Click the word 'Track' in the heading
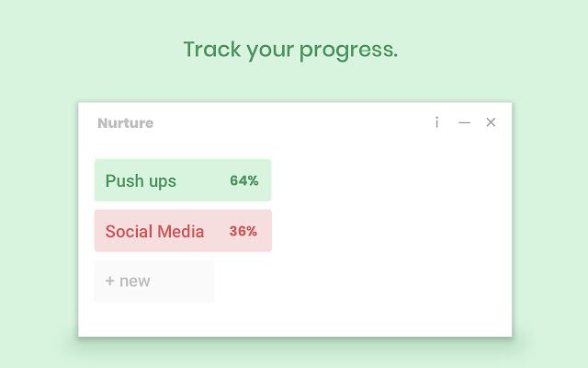The width and height of the screenshot is (588, 368). [210, 50]
